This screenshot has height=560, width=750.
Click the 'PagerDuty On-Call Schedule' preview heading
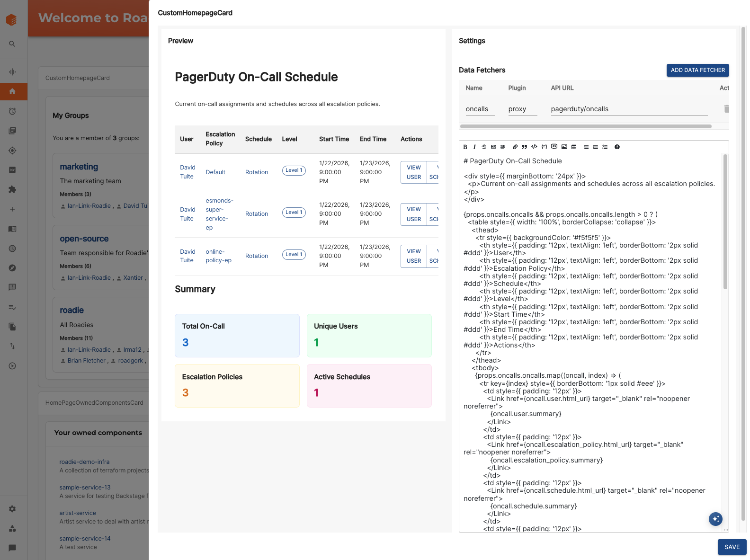(256, 77)
